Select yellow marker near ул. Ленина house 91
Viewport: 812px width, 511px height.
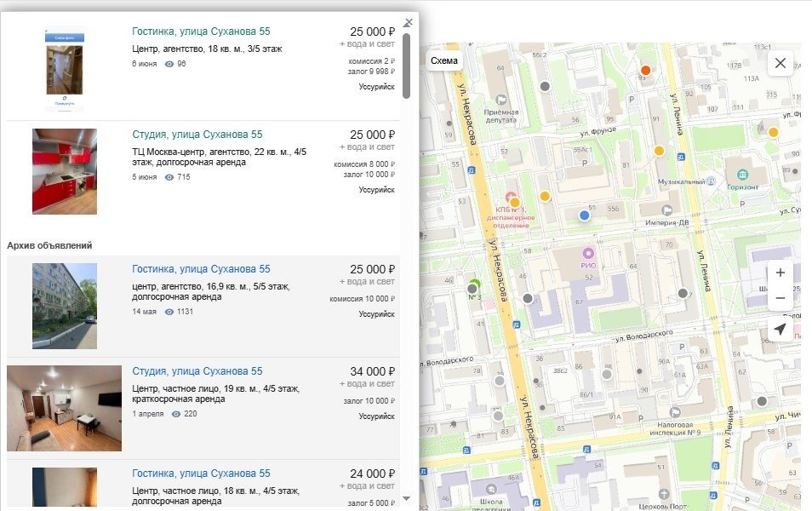[659, 151]
